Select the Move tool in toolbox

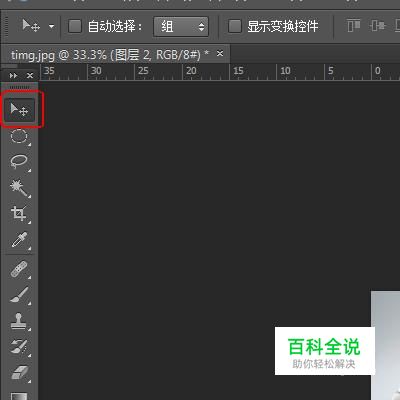point(19,109)
